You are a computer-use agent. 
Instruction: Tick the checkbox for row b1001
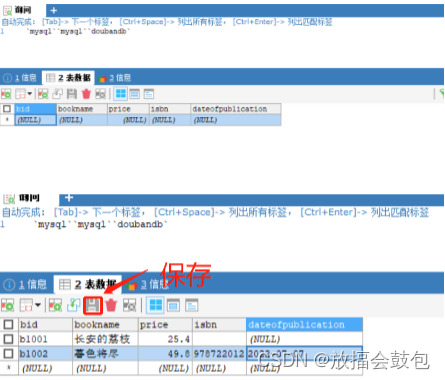[x=8, y=339]
